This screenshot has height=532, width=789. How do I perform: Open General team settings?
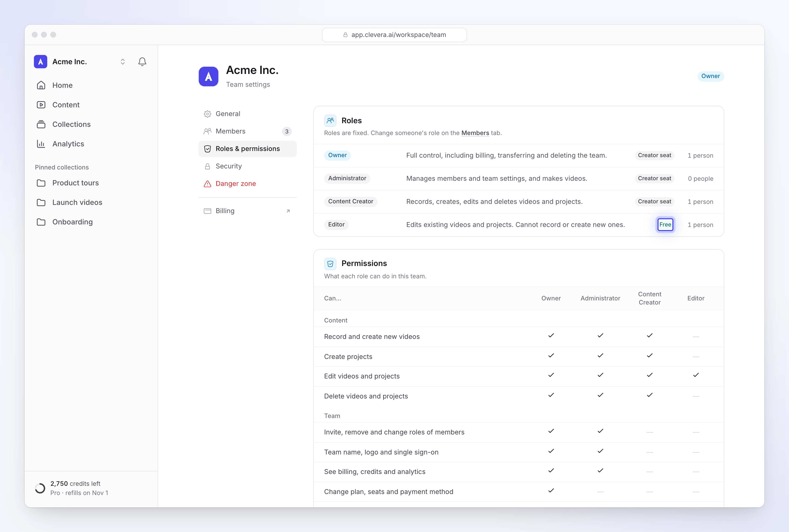(247, 114)
